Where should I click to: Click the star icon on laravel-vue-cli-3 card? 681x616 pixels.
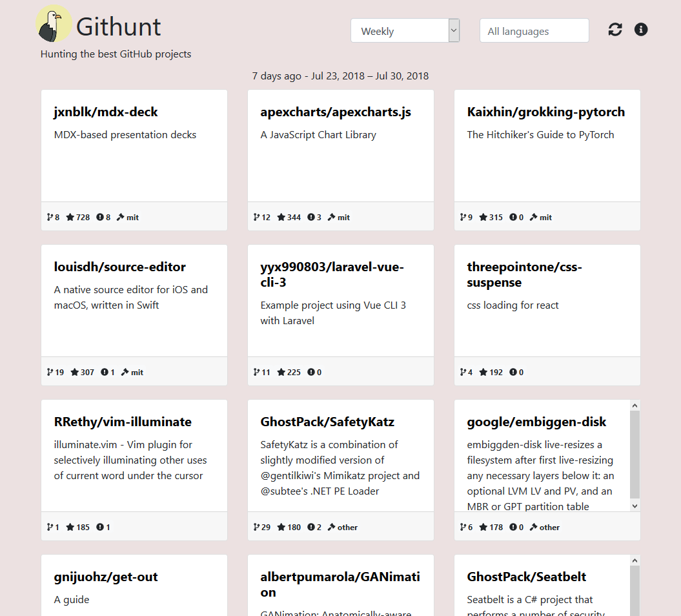point(281,373)
